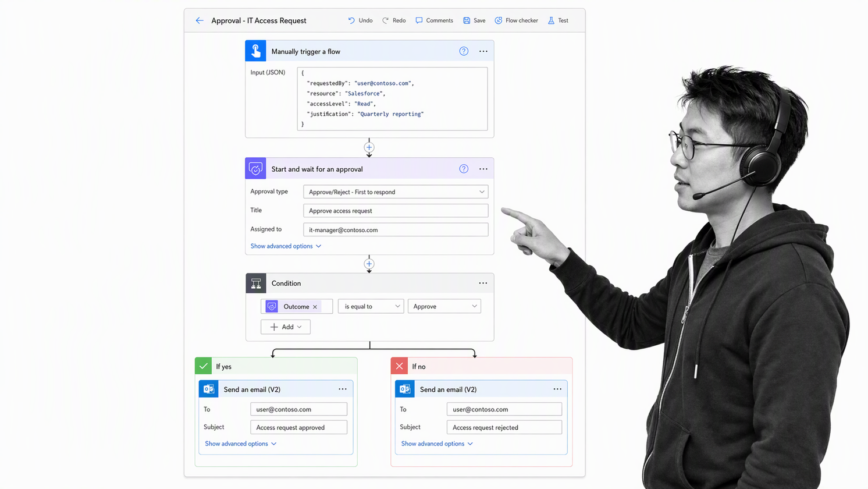
Task: Click the To field in the If no email
Action: coord(504,409)
